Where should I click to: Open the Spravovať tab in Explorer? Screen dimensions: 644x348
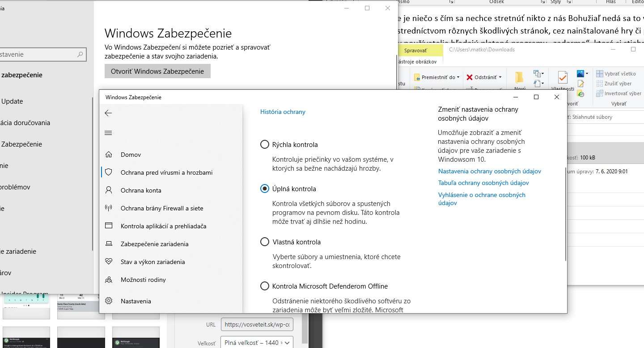415,50
